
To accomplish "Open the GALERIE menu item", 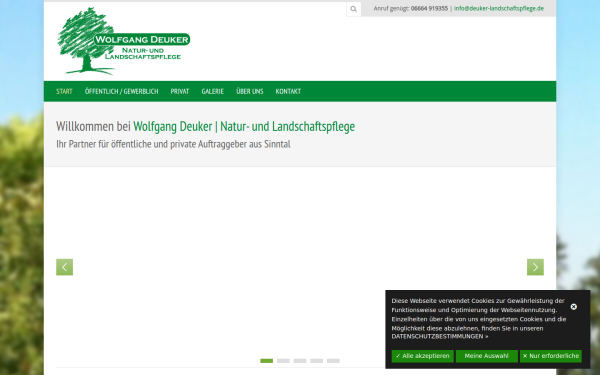I will pyautogui.click(x=213, y=91).
